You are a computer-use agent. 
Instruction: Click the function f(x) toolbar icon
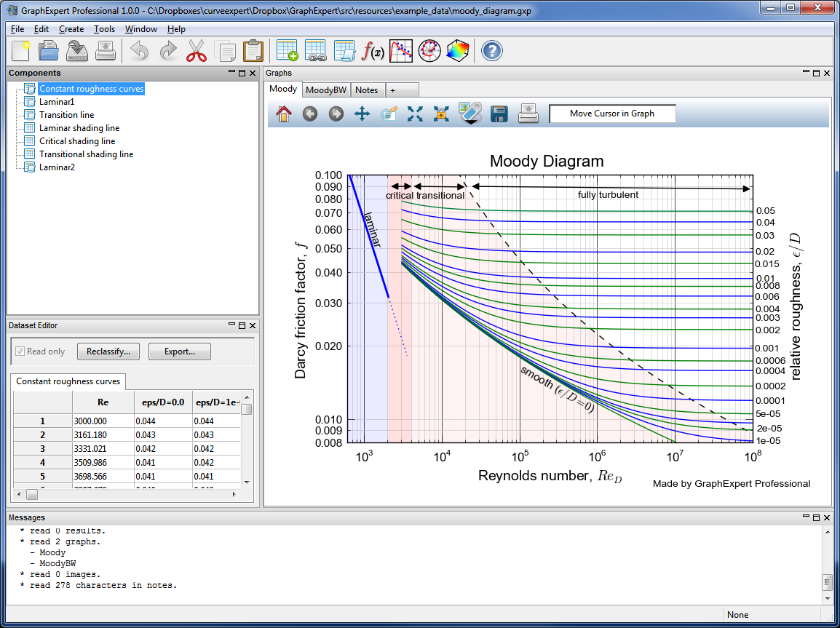click(x=373, y=51)
